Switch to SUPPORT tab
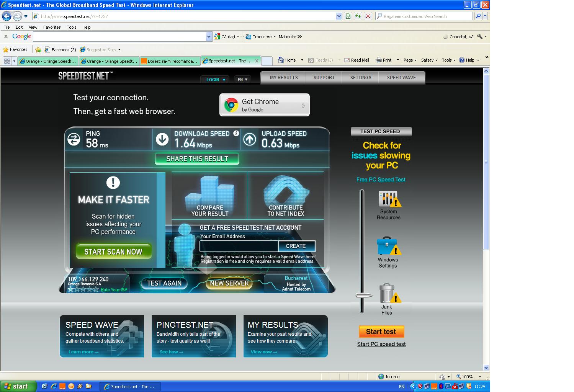574x392 pixels. [324, 77]
